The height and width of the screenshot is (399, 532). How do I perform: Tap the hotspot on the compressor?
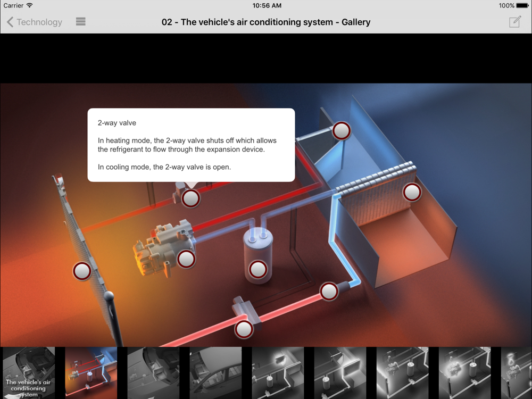pyautogui.click(x=186, y=260)
